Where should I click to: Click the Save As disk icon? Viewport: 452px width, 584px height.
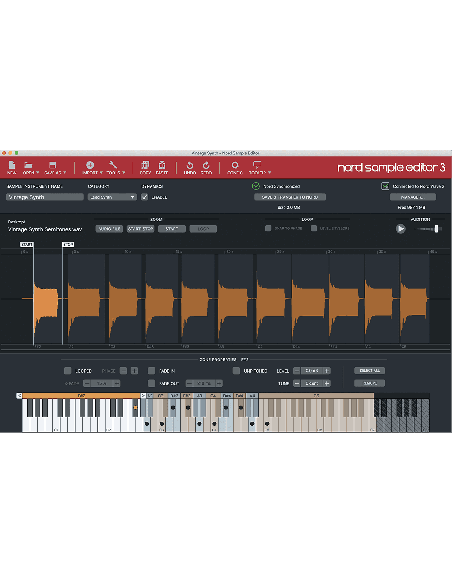[x=52, y=165]
